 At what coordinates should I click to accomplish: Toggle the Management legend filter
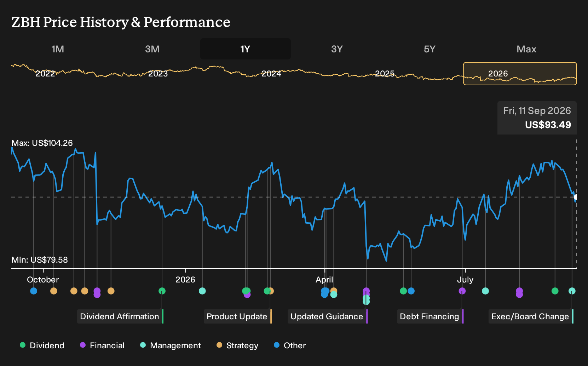coord(171,345)
